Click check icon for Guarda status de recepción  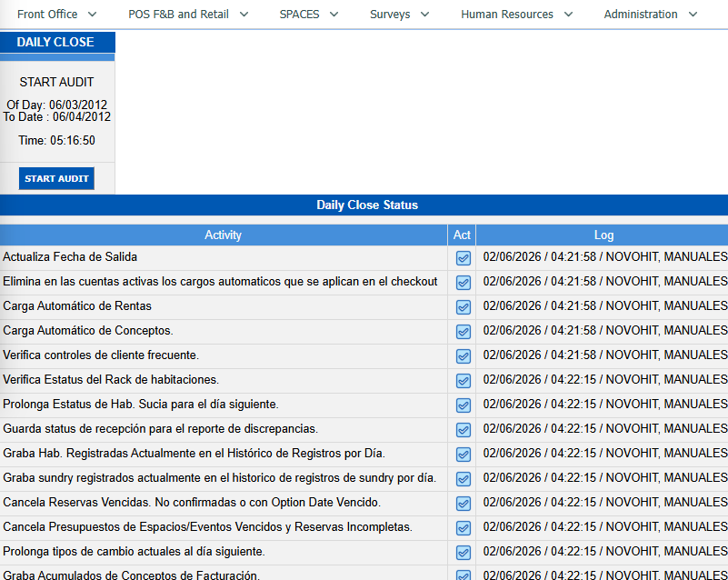pos(463,430)
